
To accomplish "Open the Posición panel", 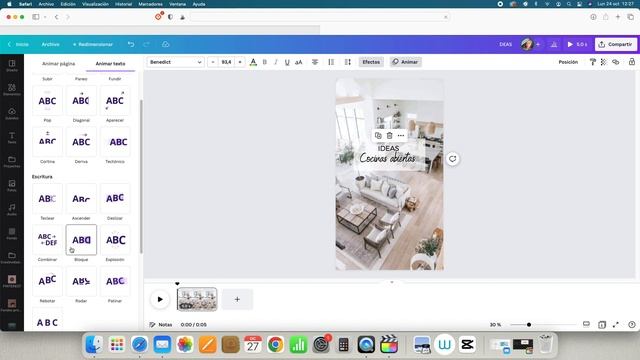I will tap(568, 62).
